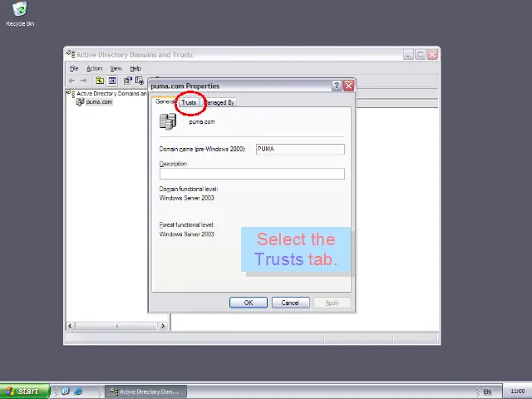Click the first Quick Launch icon
Image resolution: width=532 pixels, height=399 pixels.
pos(66,392)
